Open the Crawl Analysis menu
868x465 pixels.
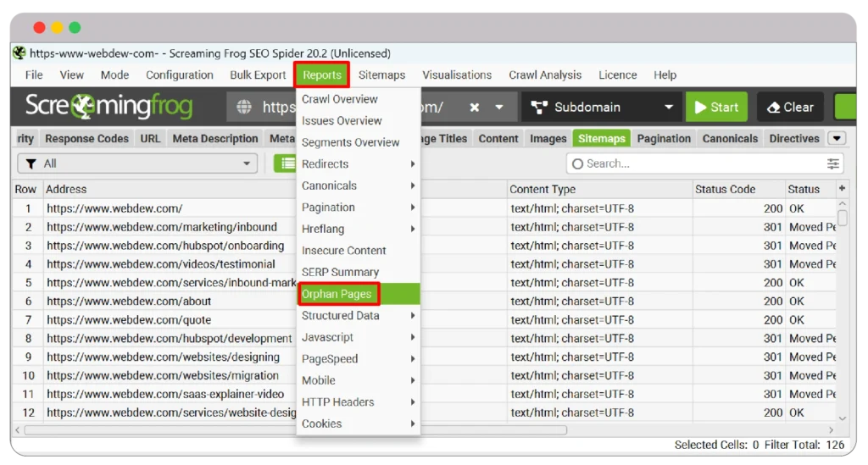[545, 75]
